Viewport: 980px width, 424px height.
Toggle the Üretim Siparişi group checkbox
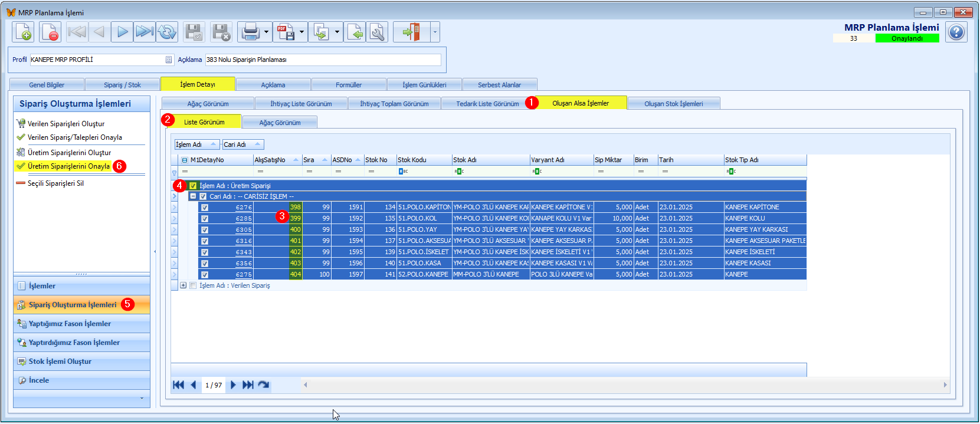(193, 186)
